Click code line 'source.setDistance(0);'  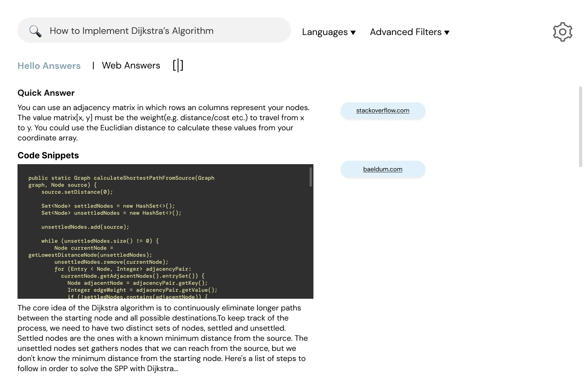point(77,192)
